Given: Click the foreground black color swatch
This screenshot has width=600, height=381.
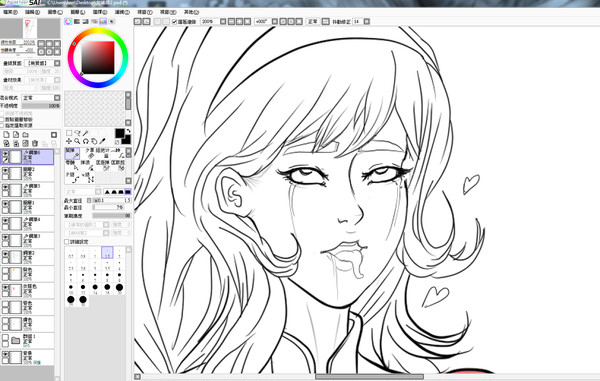Looking at the screenshot, I should (120, 133).
